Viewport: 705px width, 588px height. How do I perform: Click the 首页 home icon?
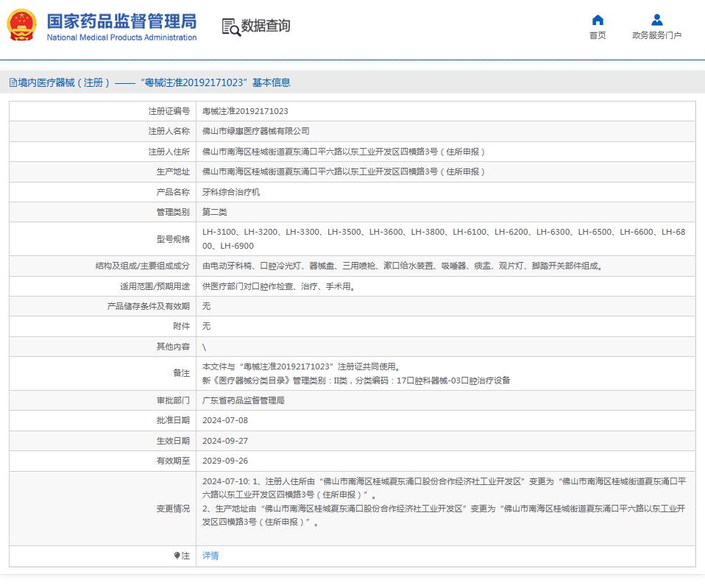point(597,21)
